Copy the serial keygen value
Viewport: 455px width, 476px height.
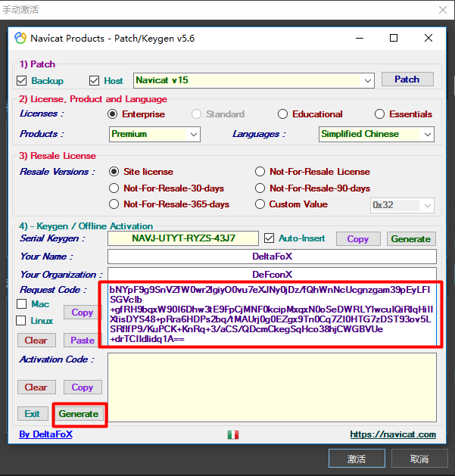point(358,239)
